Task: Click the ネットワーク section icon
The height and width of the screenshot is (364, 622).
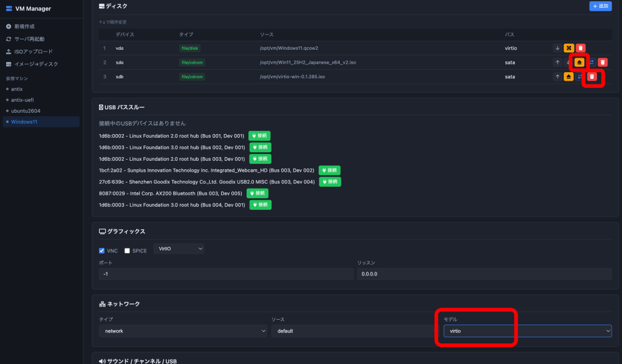Action: point(102,304)
